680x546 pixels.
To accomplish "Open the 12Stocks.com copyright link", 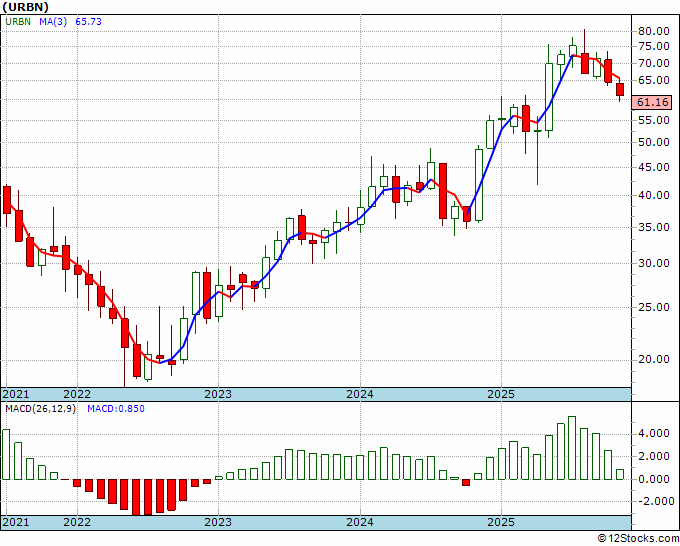I will pos(638,539).
